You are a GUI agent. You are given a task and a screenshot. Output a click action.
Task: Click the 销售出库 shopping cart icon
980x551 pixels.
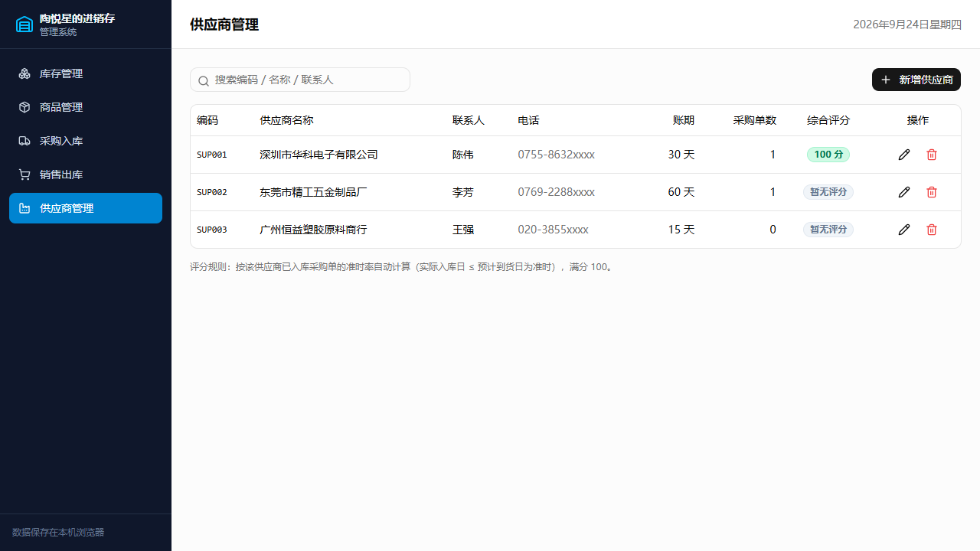click(24, 174)
